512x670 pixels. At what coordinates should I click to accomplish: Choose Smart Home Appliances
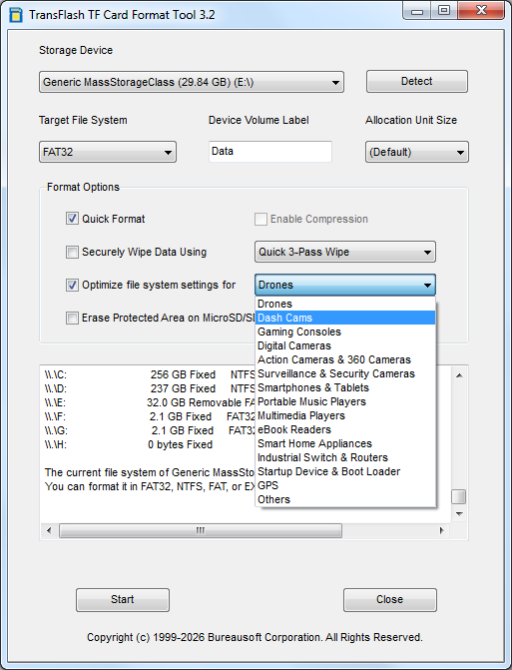[x=345, y=444]
